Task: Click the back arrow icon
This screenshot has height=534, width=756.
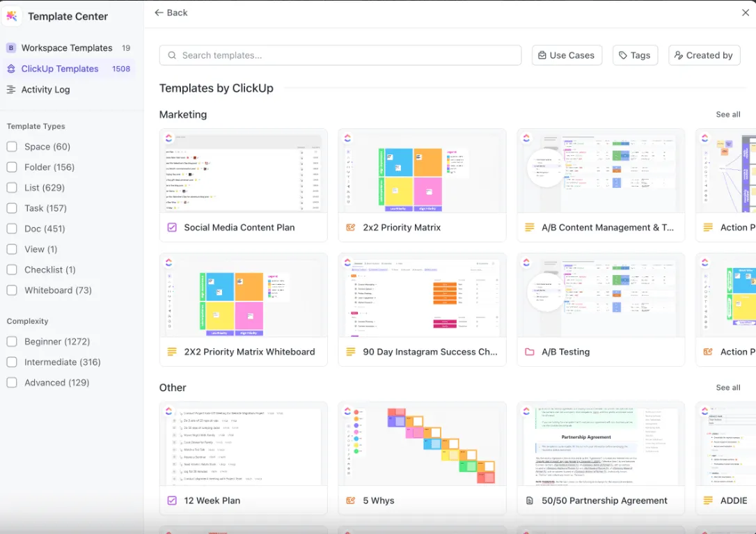Action: click(159, 13)
